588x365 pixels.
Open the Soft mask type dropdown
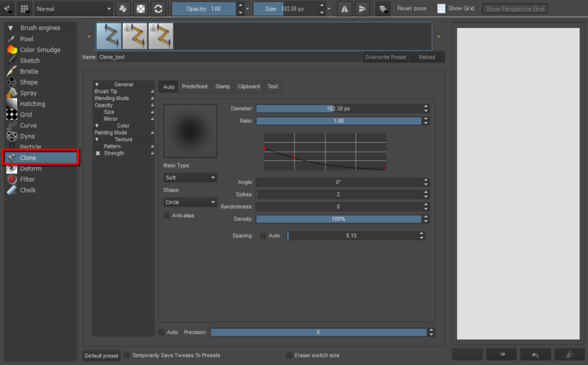(190, 177)
